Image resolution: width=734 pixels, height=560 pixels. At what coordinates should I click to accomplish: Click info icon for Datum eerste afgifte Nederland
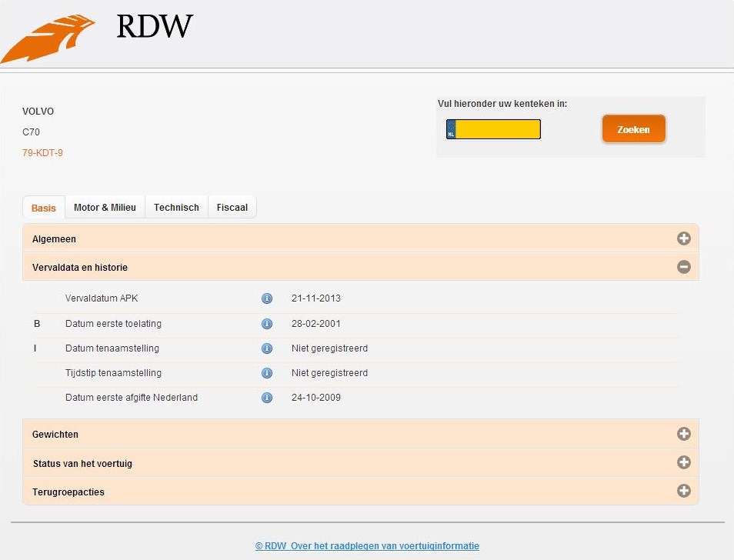point(267,398)
